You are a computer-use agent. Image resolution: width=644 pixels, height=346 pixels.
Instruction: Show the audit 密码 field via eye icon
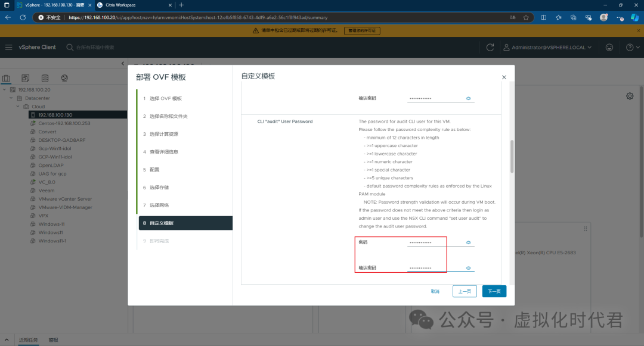[468, 243]
